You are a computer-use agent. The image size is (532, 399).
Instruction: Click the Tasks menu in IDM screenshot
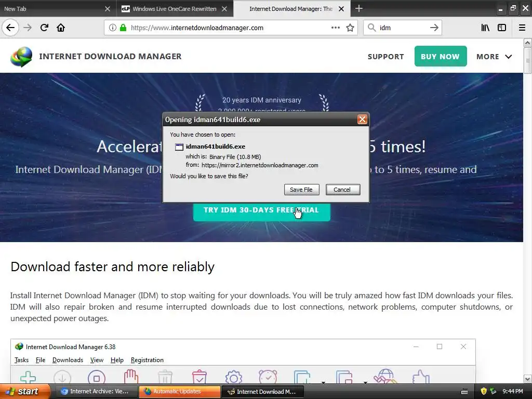[21, 360]
